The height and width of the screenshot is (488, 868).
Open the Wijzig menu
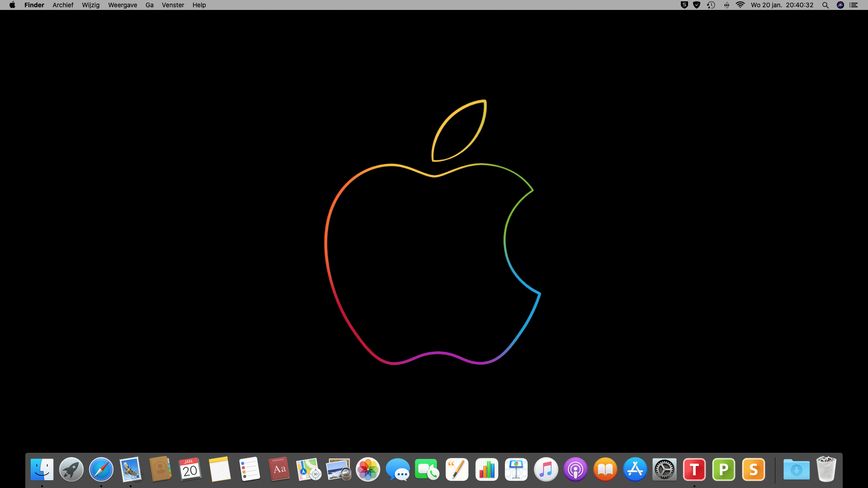coord(91,5)
